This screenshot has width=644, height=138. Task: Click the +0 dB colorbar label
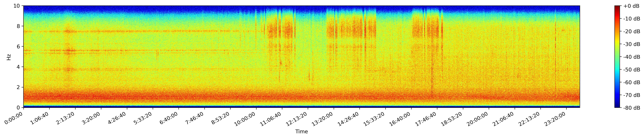[631, 6]
